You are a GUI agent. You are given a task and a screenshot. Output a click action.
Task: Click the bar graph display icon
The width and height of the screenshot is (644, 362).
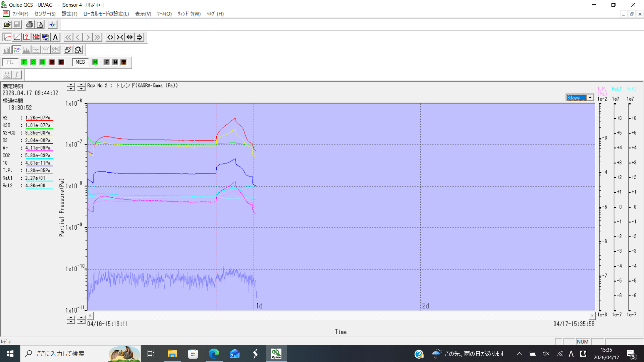click(7, 50)
